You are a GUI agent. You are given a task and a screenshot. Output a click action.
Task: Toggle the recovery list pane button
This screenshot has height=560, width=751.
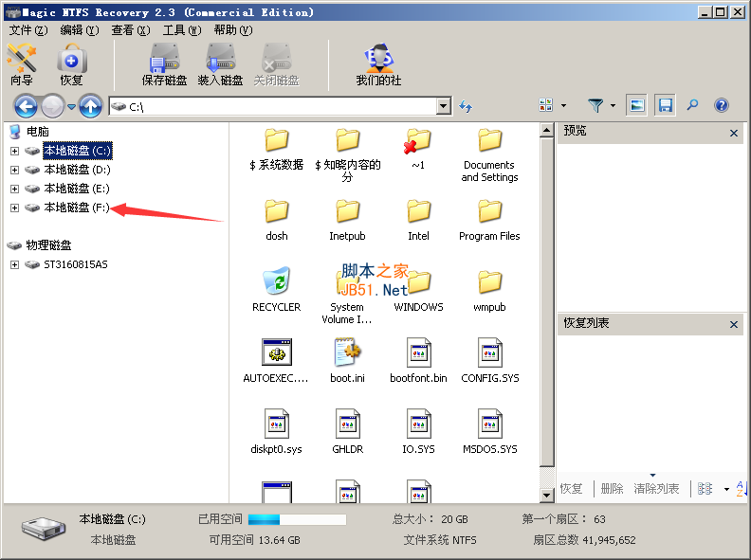665,105
